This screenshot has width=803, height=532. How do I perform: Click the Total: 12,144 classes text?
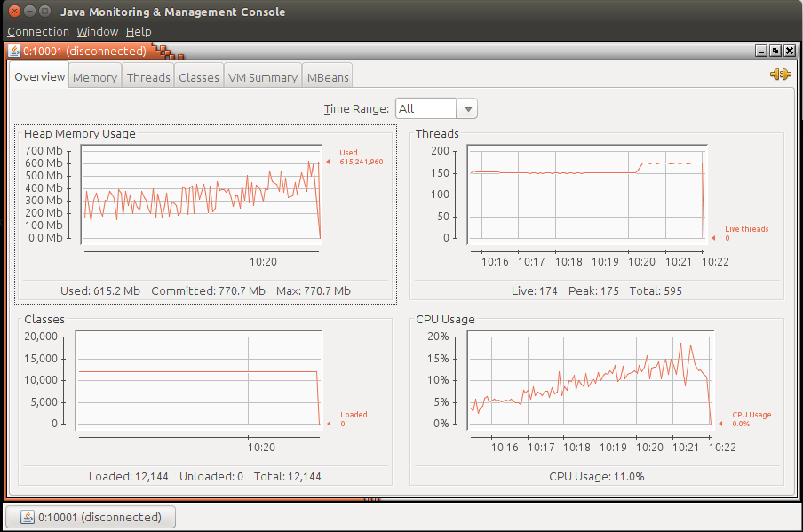(287, 477)
